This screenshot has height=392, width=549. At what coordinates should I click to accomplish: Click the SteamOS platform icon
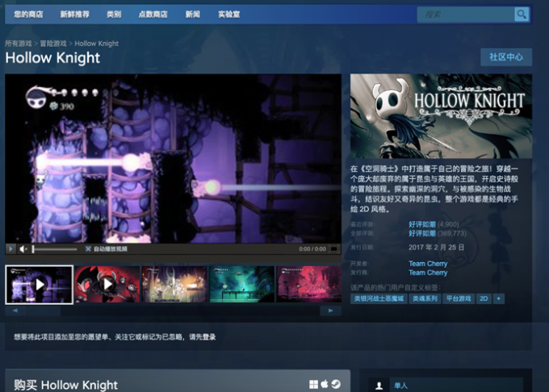click(x=336, y=384)
